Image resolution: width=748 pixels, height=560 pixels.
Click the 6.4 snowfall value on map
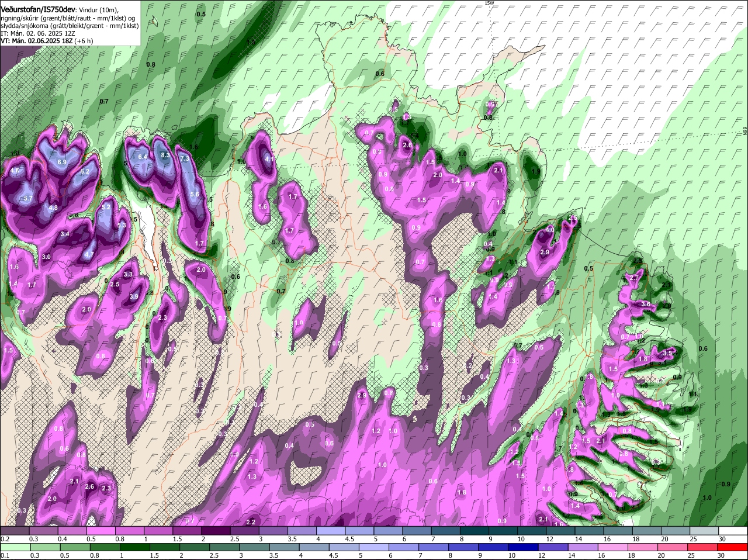point(143,157)
